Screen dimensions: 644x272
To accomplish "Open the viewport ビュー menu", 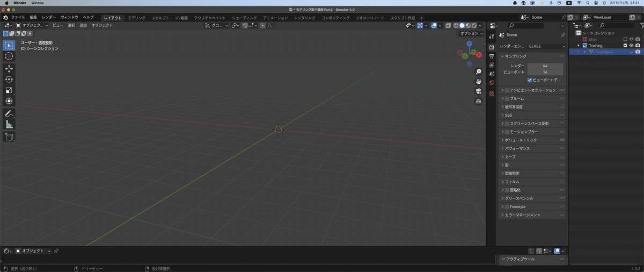I will click(57, 25).
